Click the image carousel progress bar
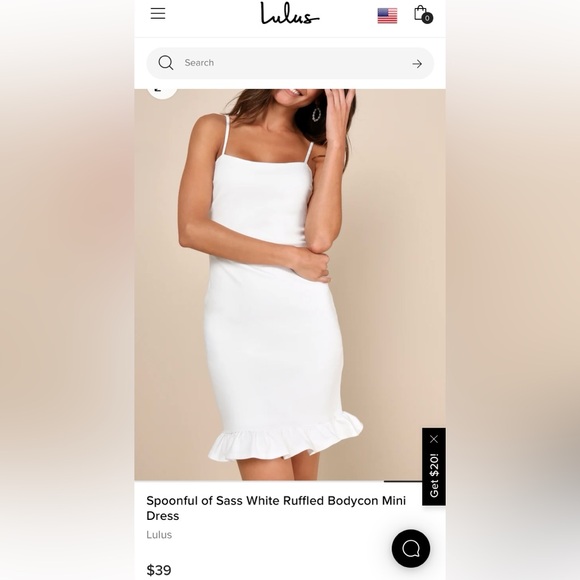Screen dimensions: 580x580 click(x=403, y=481)
